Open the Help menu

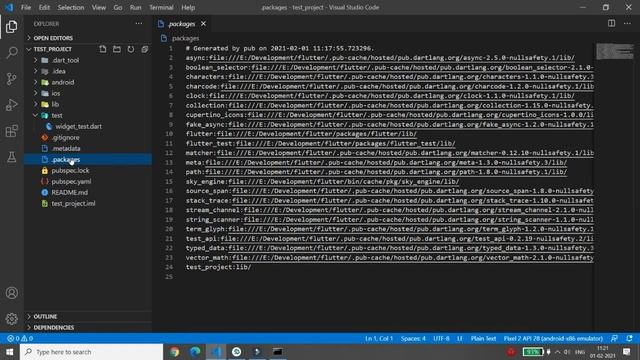click(x=188, y=7)
